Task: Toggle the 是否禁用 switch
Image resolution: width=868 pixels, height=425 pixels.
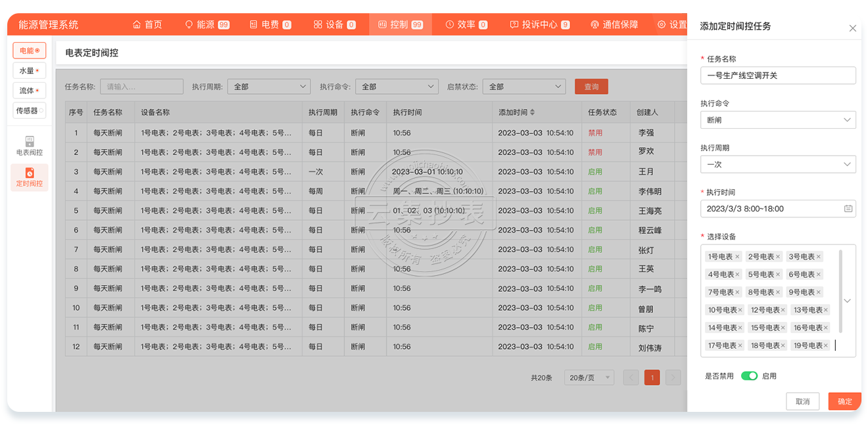Action: [749, 376]
